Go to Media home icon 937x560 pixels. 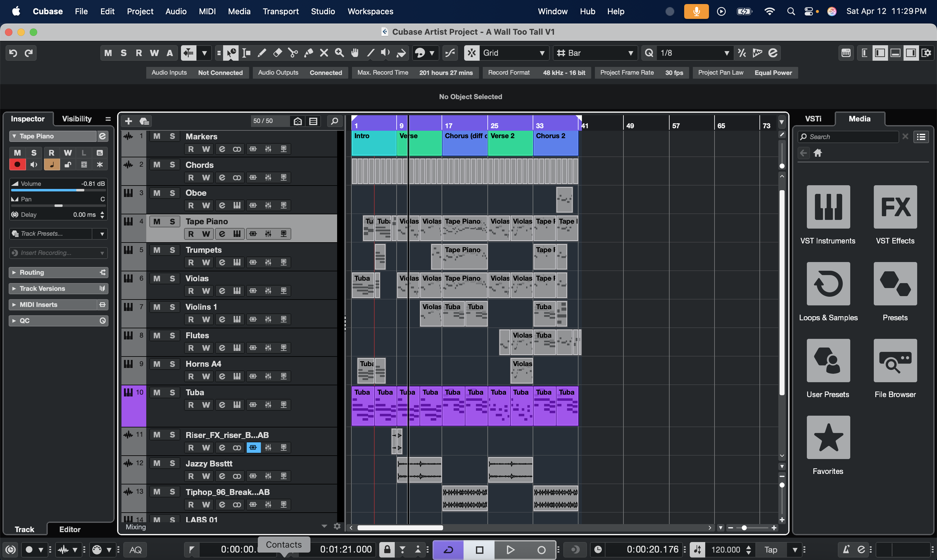pos(818,153)
